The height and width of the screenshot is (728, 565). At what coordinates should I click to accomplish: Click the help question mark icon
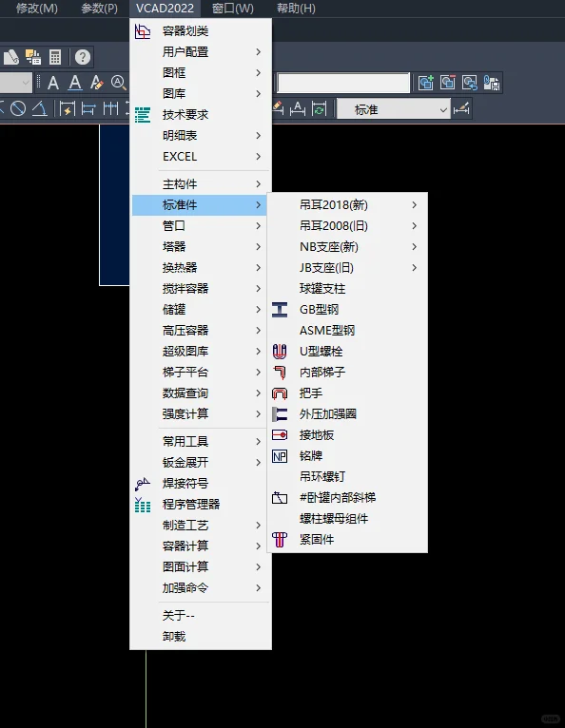(x=83, y=57)
